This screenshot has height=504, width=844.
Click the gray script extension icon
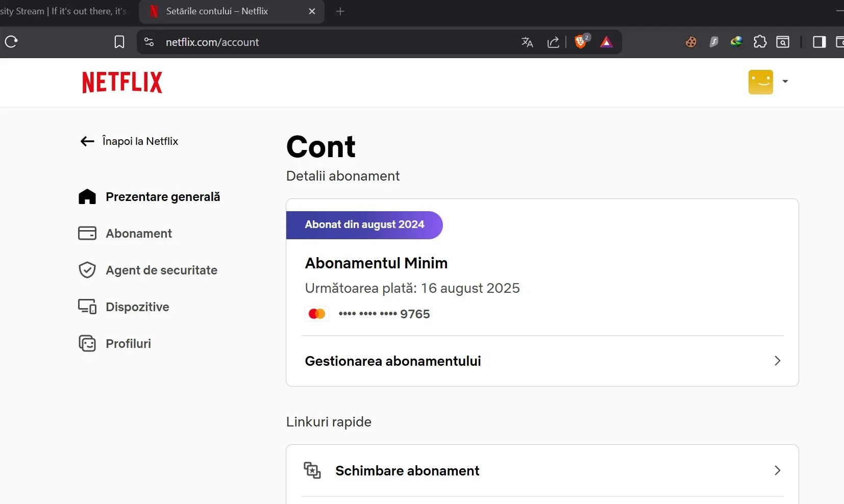click(x=714, y=42)
